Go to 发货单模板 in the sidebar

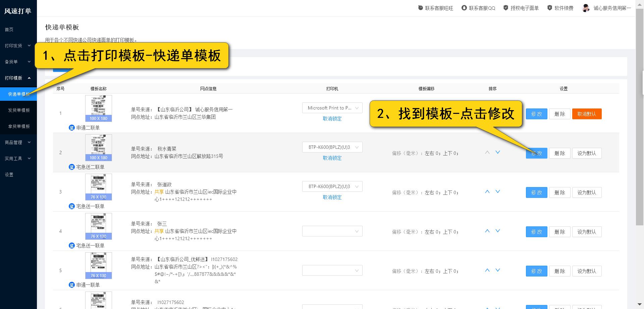(18, 110)
